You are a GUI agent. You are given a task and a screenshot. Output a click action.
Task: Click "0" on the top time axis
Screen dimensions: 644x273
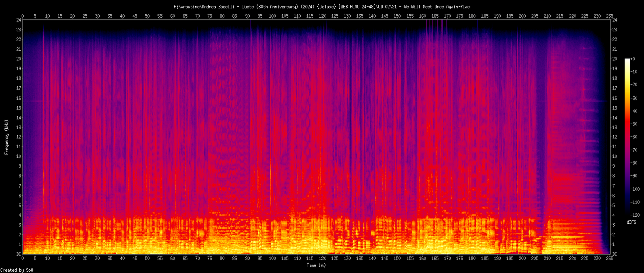(23, 16)
